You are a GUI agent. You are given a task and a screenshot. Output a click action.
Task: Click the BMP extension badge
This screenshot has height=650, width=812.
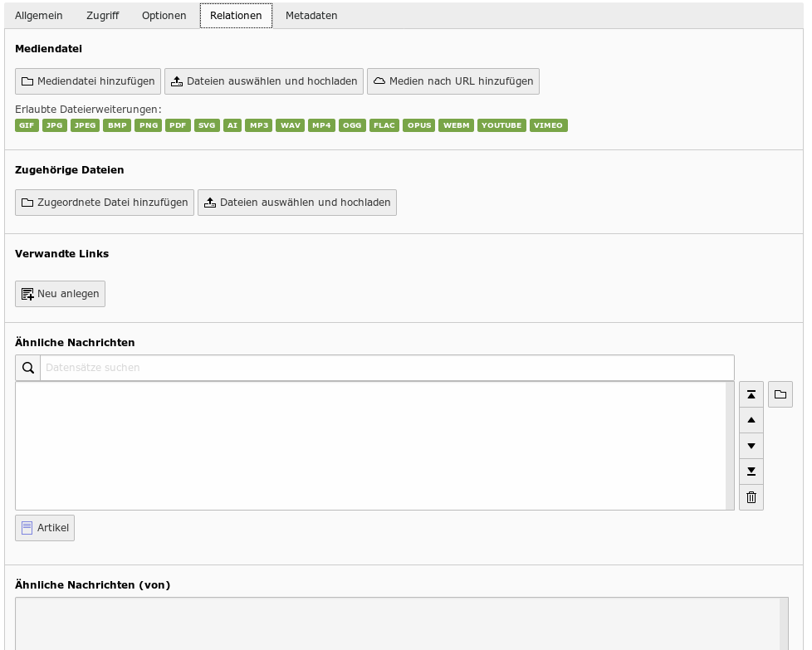[117, 125]
